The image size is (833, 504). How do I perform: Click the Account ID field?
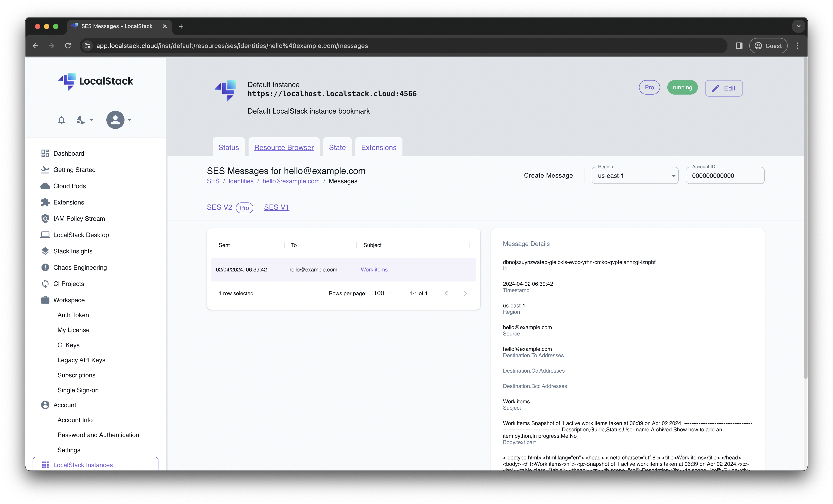pyautogui.click(x=725, y=176)
